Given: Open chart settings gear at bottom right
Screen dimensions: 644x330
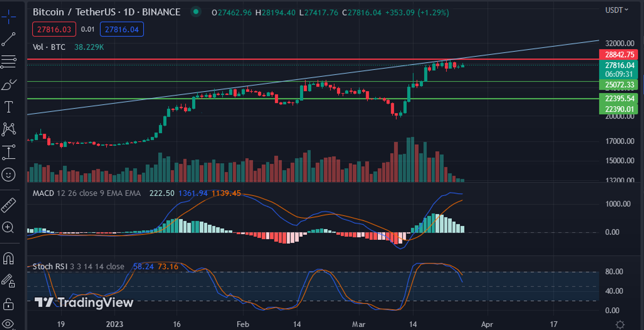Looking at the screenshot, I should (620, 324).
